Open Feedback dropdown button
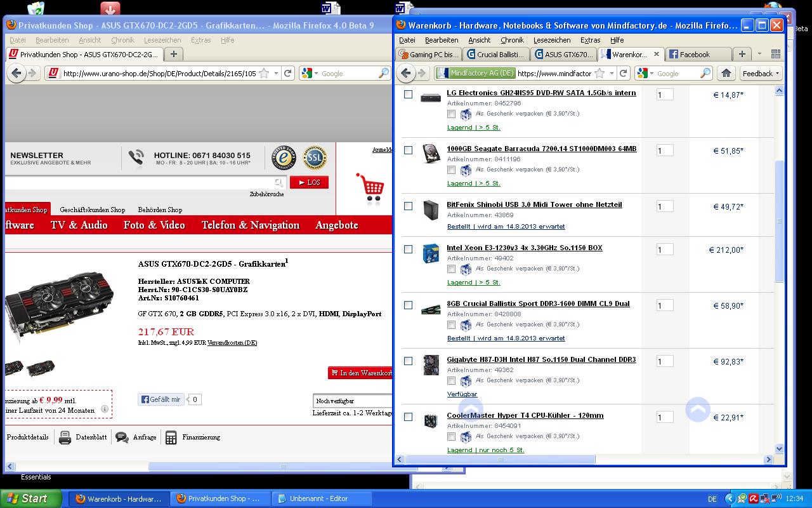Viewport: 812px width, 508px height. 761,74
